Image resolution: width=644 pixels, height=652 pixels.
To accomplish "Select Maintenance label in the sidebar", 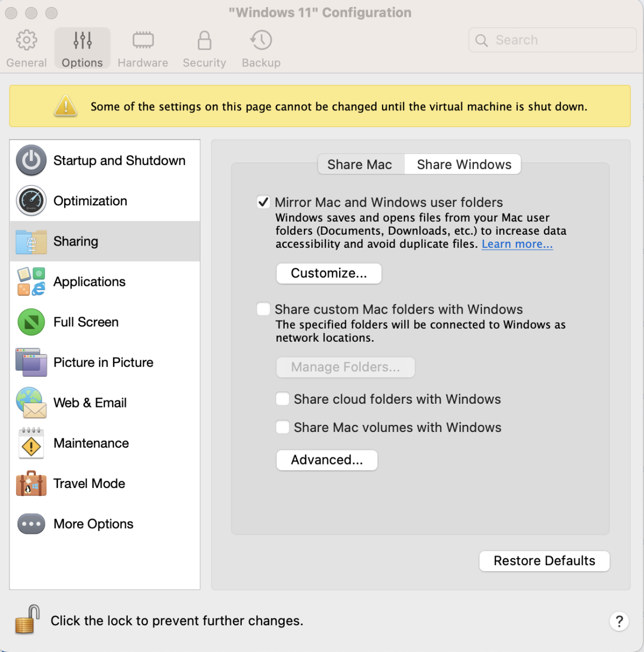I will [x=91, y=443].
